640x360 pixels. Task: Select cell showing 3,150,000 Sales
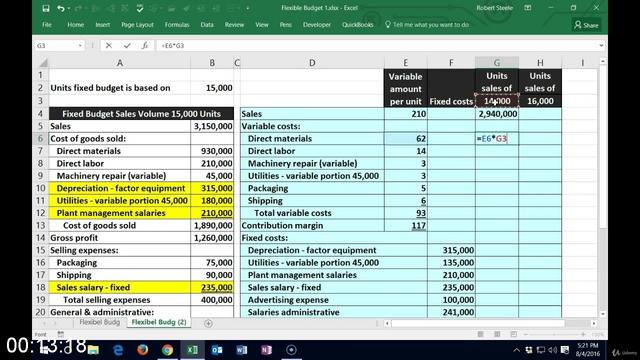pyautogui.click(x=212, y=127)
